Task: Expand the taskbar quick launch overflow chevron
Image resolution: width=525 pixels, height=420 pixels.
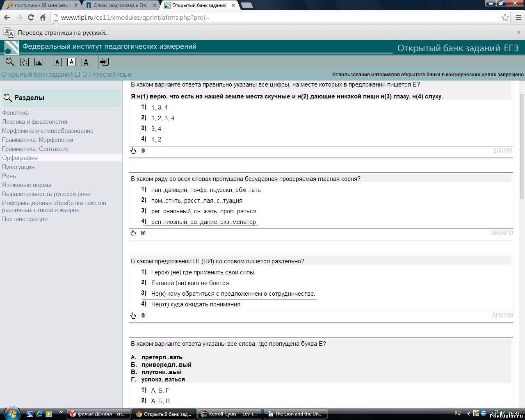Action: click(61, 412)
